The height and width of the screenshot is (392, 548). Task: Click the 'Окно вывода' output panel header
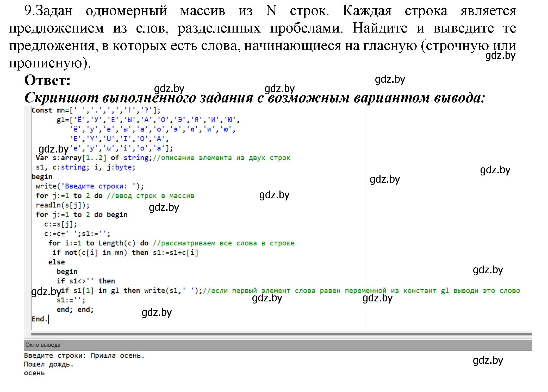(x=278, y=345)
